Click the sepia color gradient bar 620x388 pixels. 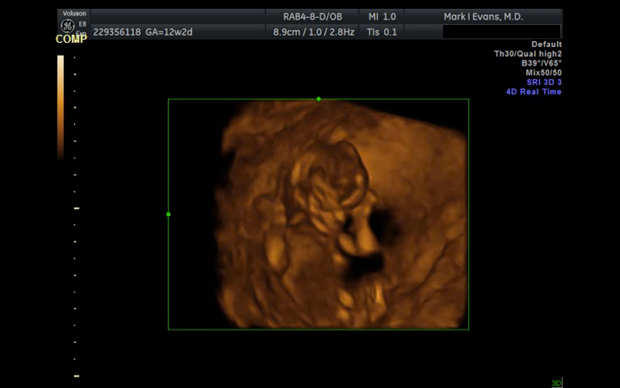[60, 108]
